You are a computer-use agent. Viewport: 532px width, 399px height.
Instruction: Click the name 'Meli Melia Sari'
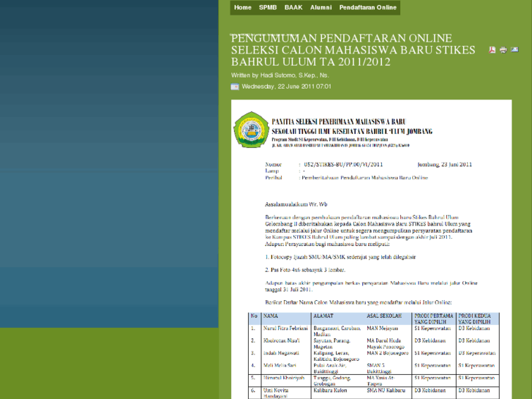click(280, 366)
